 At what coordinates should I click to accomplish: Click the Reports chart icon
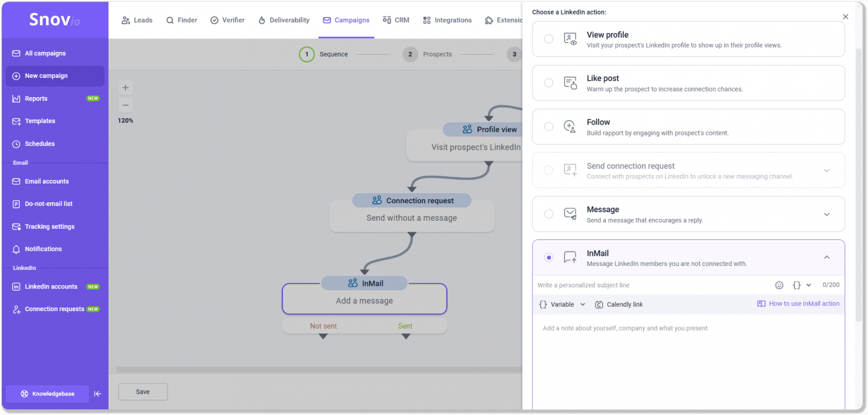(x=16, y=98)
